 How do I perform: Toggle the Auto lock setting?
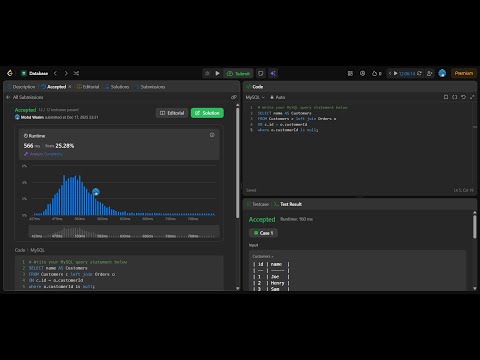tap(277, 97)
